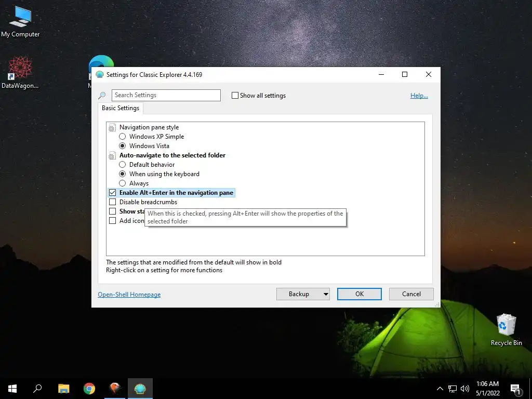532x399 pixels.
Task: Expand the Backup dropdown arrow
Action: [x=326, y=294]
